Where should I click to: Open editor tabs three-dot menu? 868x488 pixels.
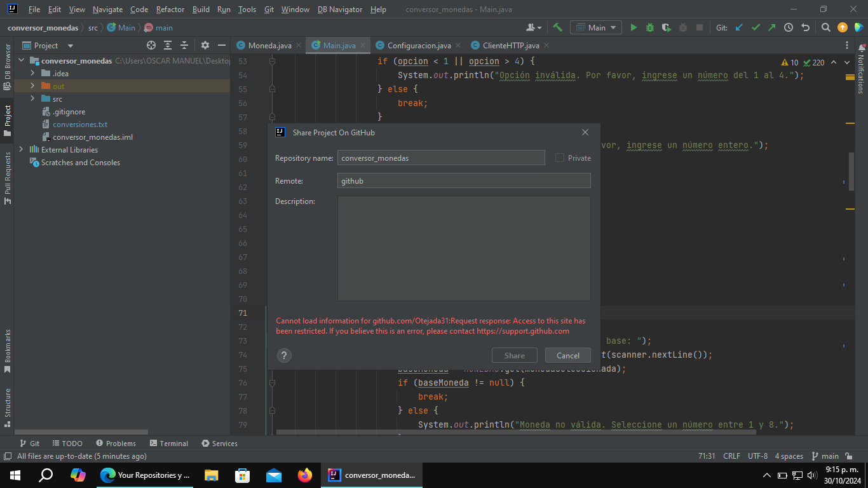[x=847, y=45]
